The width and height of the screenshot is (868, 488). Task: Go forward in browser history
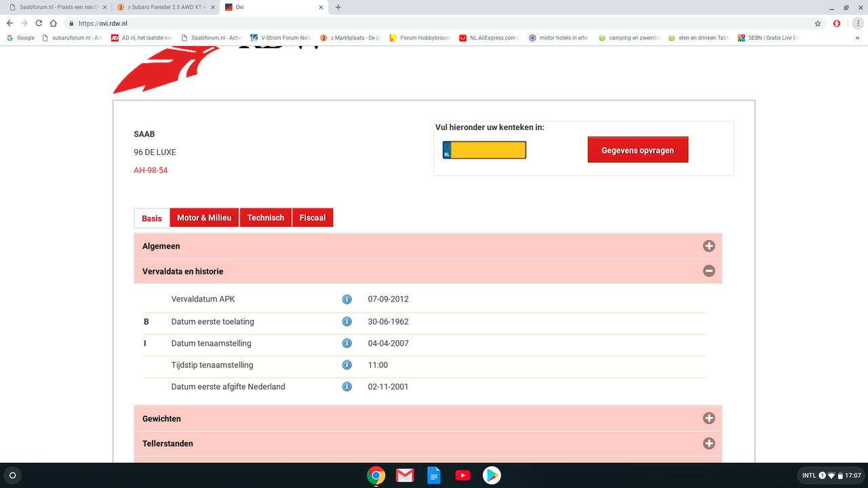(x=24, y=23)
